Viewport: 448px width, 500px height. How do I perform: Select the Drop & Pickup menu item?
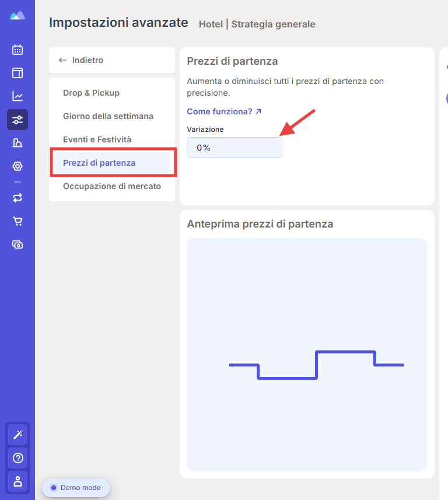112,93
